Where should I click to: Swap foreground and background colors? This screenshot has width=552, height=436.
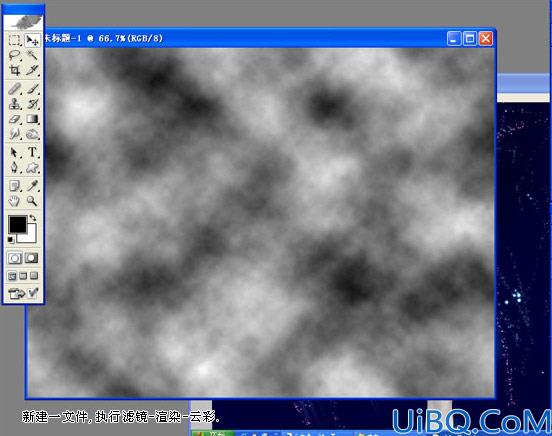(33, 218)
